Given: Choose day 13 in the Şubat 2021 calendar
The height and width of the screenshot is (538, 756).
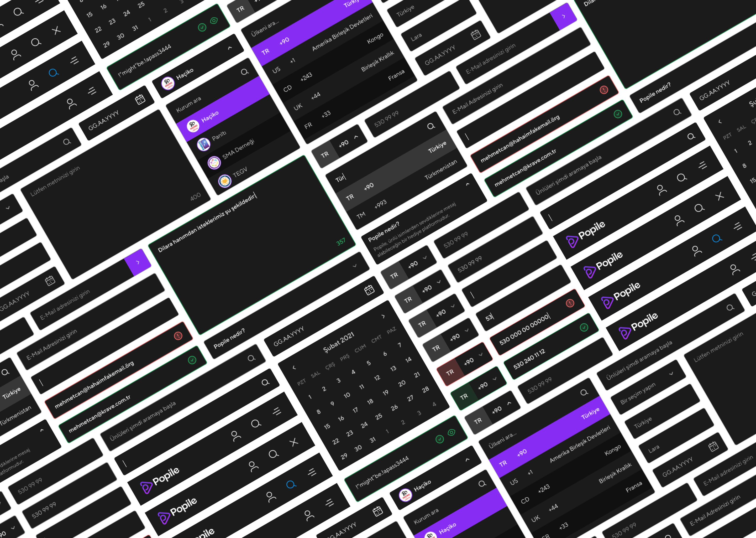Looking at the screenshot, I should (393, 368).
